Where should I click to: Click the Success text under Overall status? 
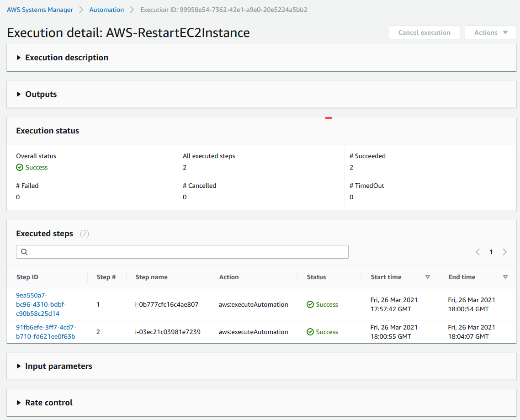(37, 168)
